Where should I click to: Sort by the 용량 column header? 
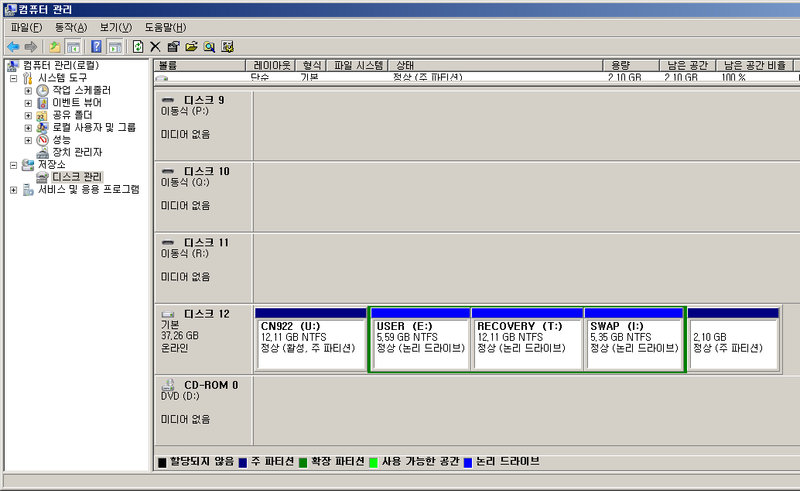(630, 65)
